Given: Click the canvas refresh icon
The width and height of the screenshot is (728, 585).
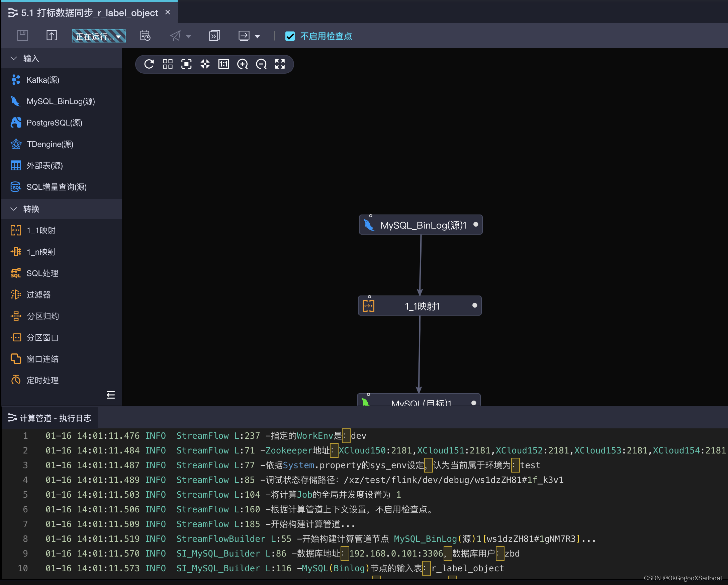Looking at the screenshot, I should coord(149,64).
